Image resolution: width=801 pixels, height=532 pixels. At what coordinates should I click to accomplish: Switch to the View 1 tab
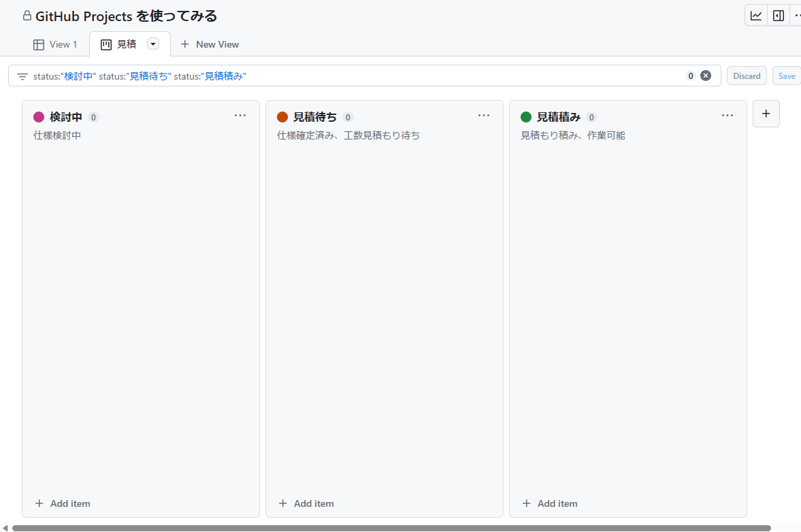pyautogui.click(x=55, y=44)
